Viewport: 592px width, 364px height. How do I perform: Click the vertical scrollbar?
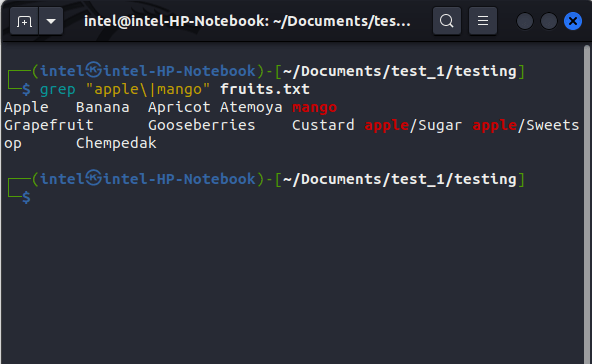pyautogui.click(x=586, y=204)
